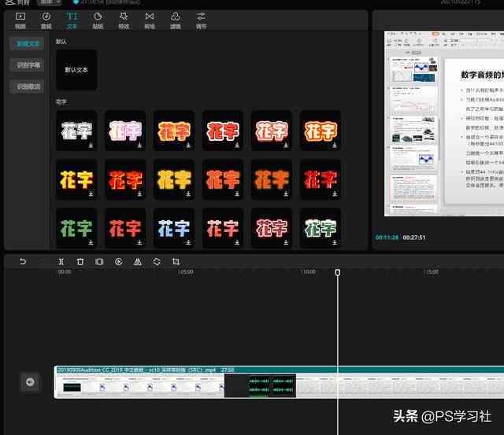This screenshot has height=435, width=504.
Task: Click the slide preview in the player window
Action: (x=444, y=123)
